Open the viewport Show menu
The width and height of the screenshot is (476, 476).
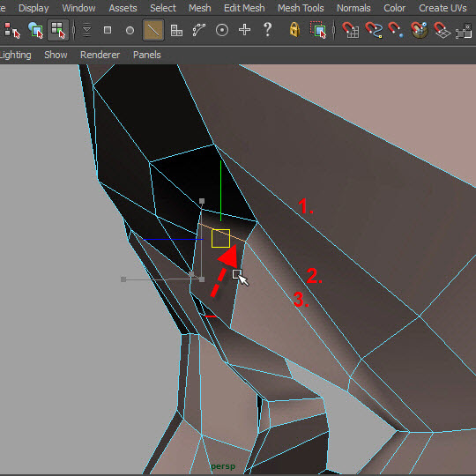56,55
